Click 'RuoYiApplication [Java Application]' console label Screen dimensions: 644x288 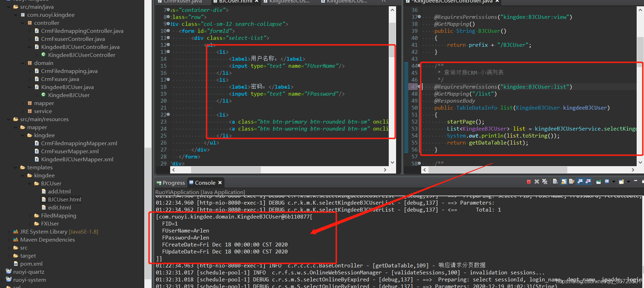[x=200, y=192]
